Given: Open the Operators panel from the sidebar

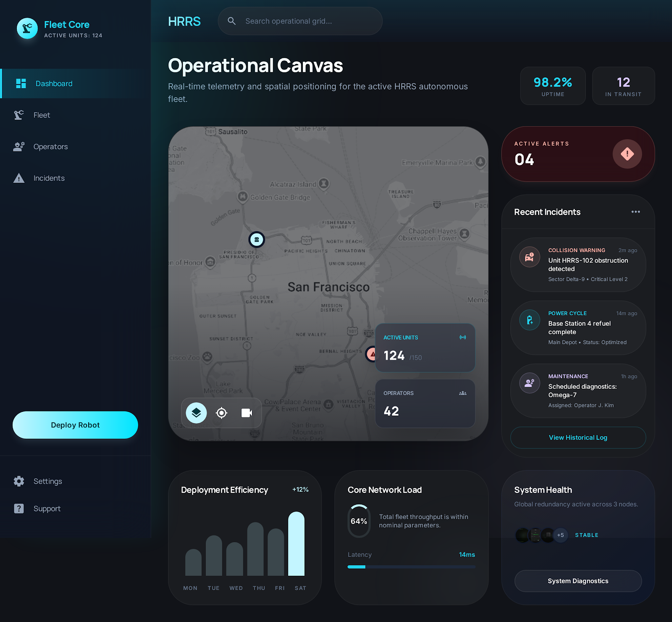Looking at the screenshot, I should [x=50, y=146].
